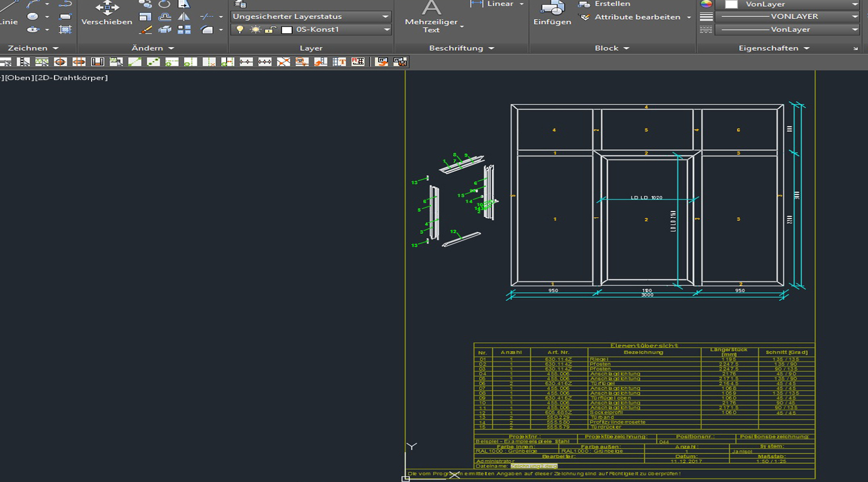The image size is (868, 482).
Task: Click the linetype icon in Eigenschaften
Action: (x=706, y=29)
